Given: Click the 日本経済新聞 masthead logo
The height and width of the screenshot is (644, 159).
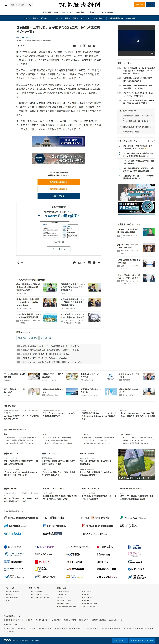Looking at the screenshot, I should 79,5.
